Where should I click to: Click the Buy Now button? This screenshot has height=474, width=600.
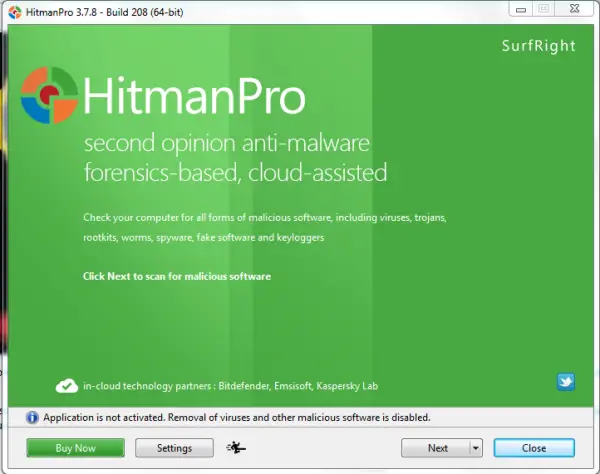(75, 448)
